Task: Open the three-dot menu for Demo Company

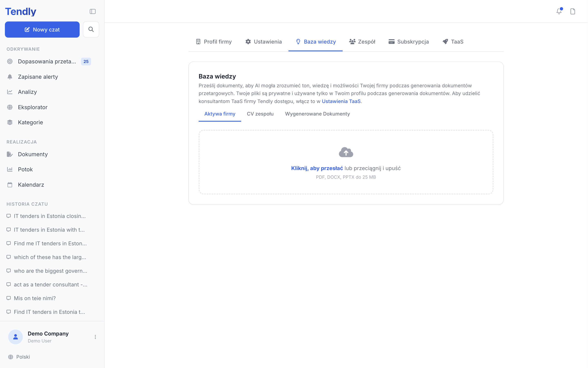Action: pyautogui.click(x=95, y=337)
